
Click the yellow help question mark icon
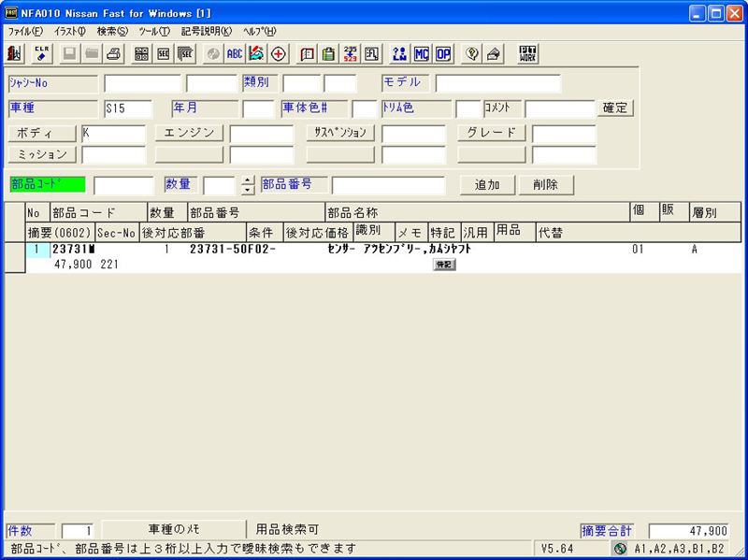(x=471, y=54)
